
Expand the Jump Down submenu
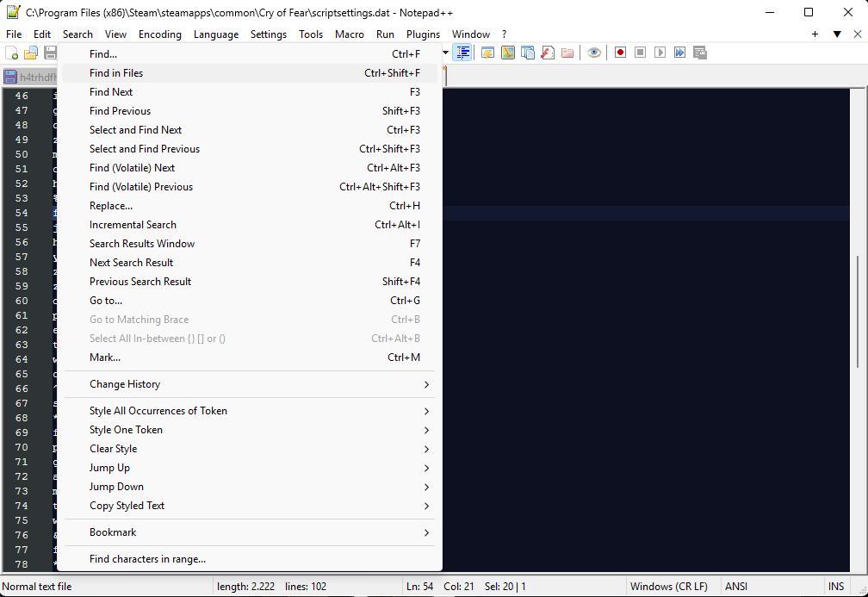point(250,487)
